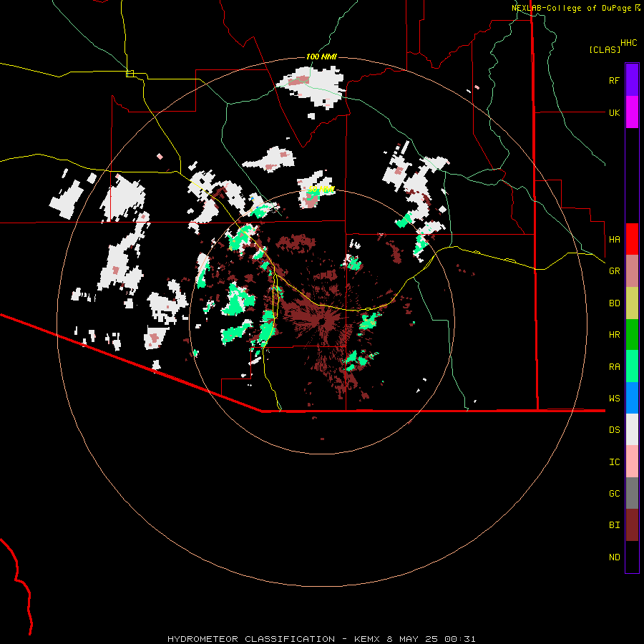Click the 'GC' legend label
Screen dimensions: 644x644
click(x=614, y=494)
